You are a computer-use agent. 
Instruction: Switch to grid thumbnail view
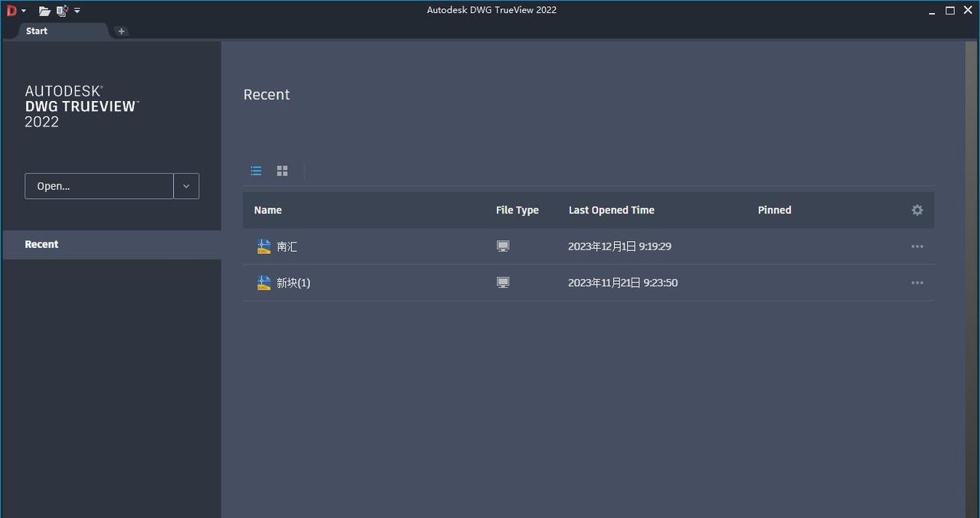click(x=283, y=171)
